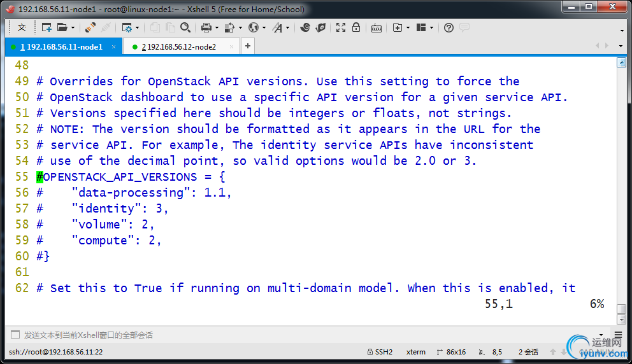Click the xterm status bar entry
Screen dimensions: 632x364
click(x=415, y=352)
